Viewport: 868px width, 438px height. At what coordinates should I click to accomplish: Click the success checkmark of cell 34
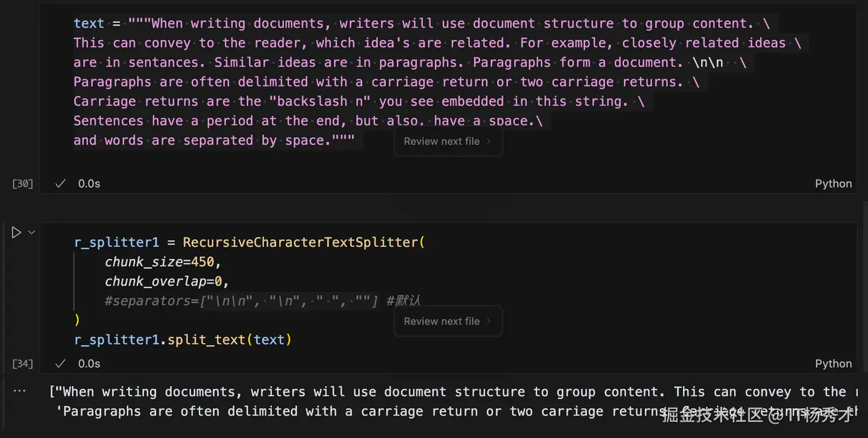60,363
